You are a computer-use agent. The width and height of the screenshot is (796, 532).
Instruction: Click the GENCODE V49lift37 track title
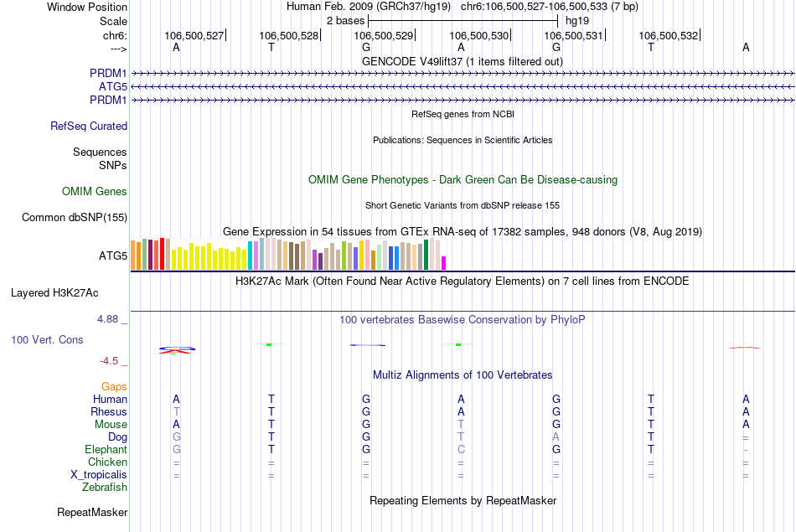pos(462,61)
